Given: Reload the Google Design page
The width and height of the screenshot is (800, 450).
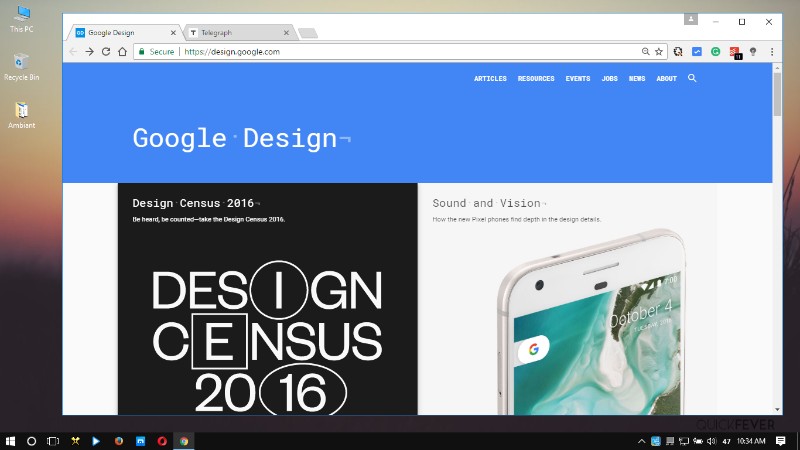Looking at the screenshot, I should pos(106,52).
